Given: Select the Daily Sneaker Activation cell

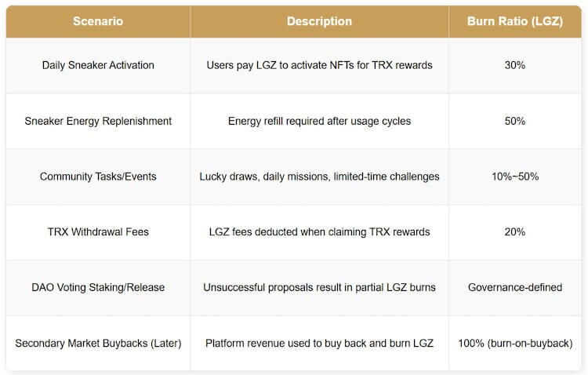Looking at the screenshot, I should pyautogui.click(x=98, y=65).
